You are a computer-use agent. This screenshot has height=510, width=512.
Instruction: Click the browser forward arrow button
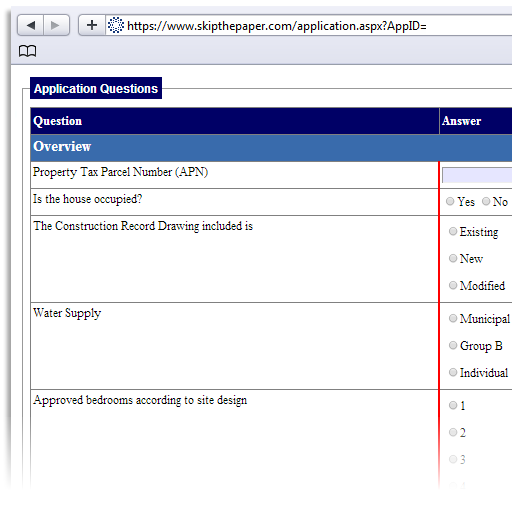pos(56,25)
